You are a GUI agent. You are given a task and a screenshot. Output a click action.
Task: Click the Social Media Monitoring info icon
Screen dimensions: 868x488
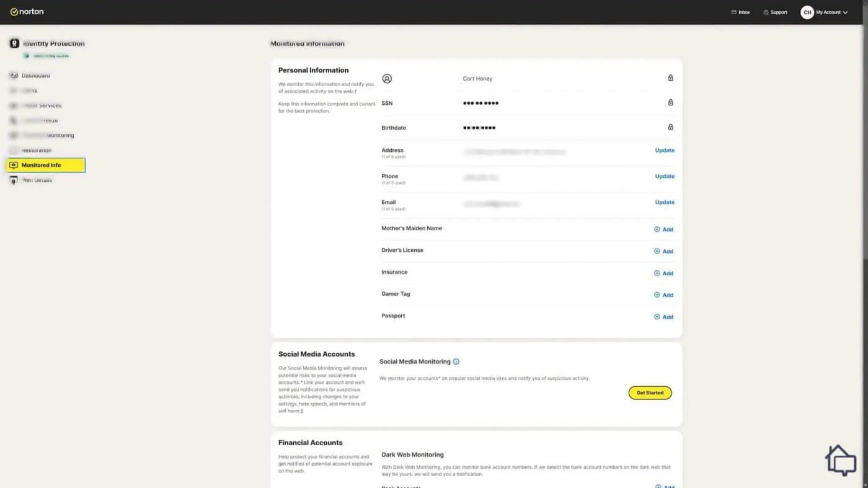click(x=456, y=362)
